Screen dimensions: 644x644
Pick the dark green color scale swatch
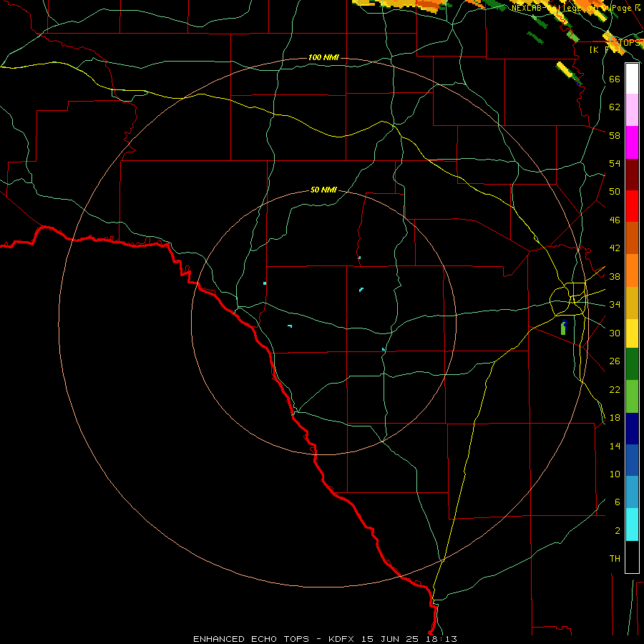coord(632,364)
